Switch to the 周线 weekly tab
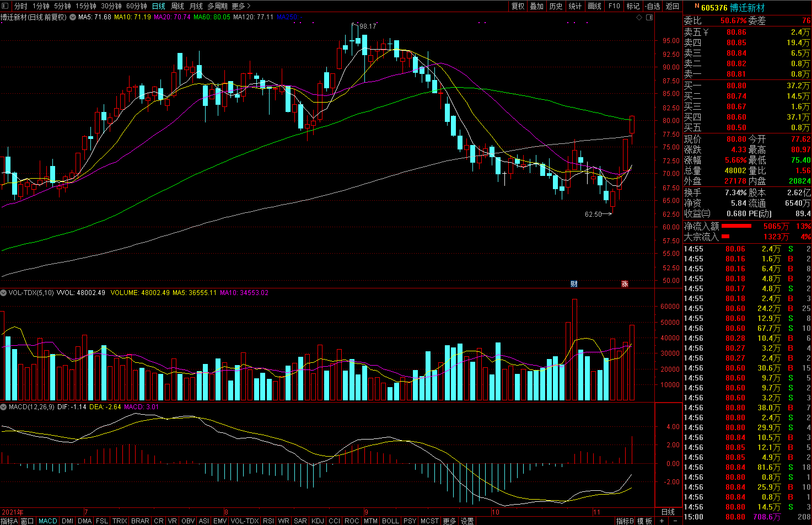 pos(178,6)
